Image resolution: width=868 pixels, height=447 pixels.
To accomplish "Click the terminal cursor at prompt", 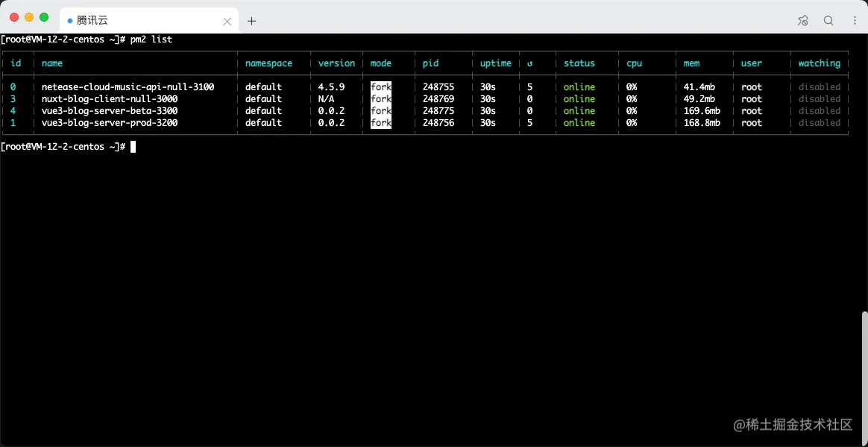I will [133, 148].
